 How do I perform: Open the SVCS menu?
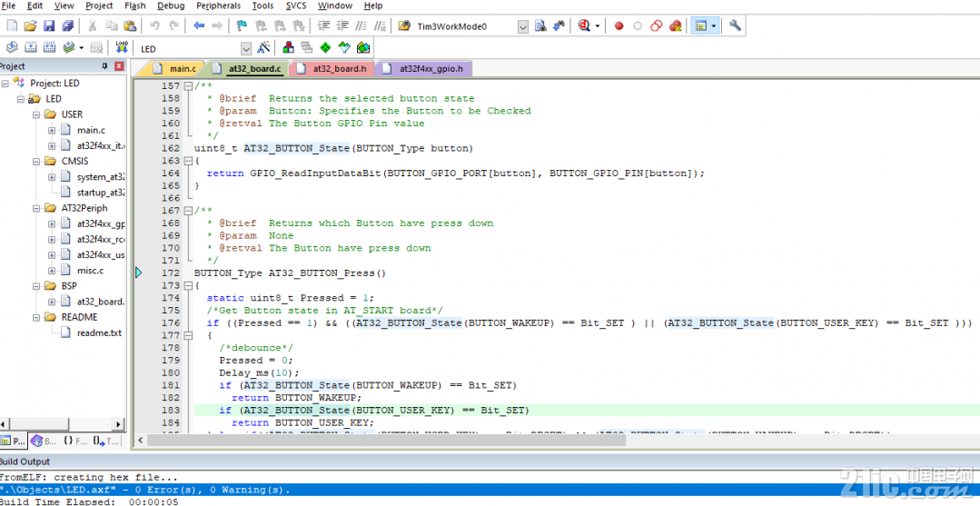coord(296,5)
